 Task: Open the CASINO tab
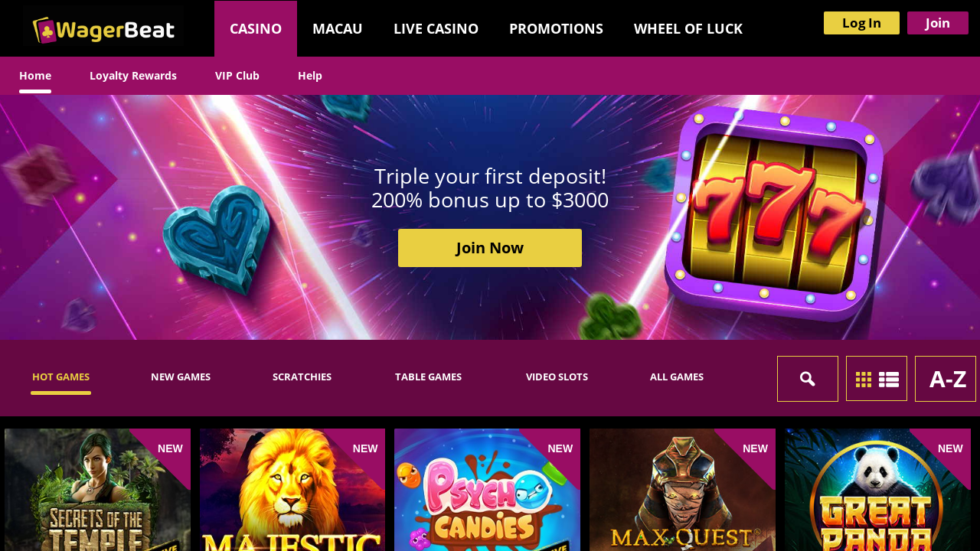(x=256, y=28)
